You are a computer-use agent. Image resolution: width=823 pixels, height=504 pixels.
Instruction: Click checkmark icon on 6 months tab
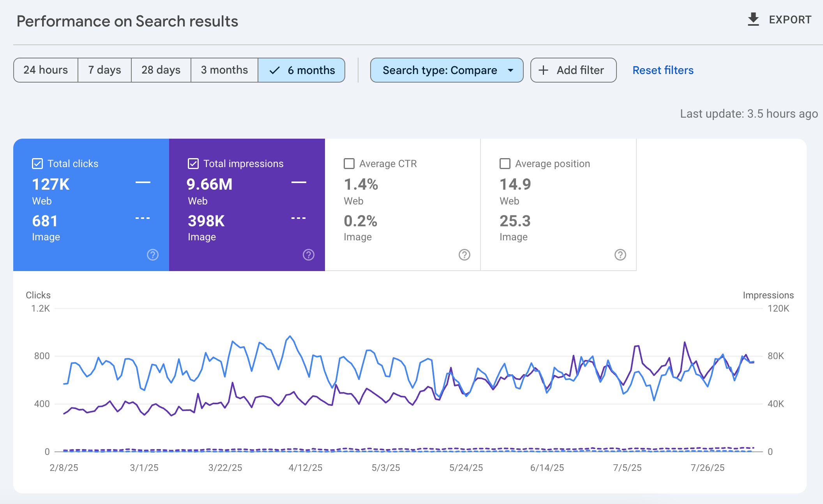click(274, 70)
